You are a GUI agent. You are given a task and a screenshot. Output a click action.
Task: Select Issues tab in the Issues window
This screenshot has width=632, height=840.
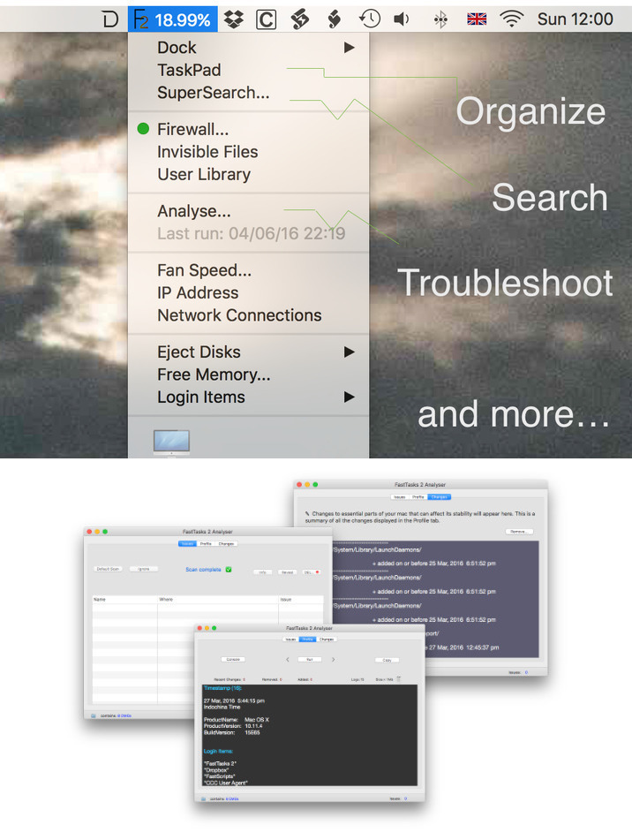pyautogui.click(x=187, y=544)
